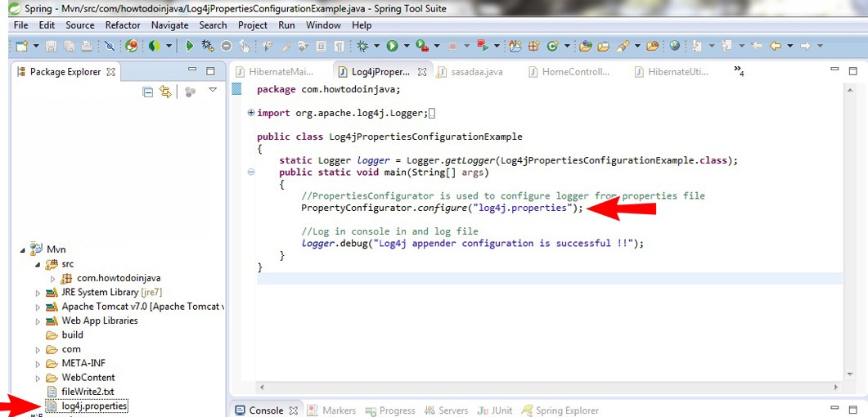Open the New Java Class dropdown arrow
This screenshot has height=417, width=868.
pyautogui.click(x=566, y=46)
